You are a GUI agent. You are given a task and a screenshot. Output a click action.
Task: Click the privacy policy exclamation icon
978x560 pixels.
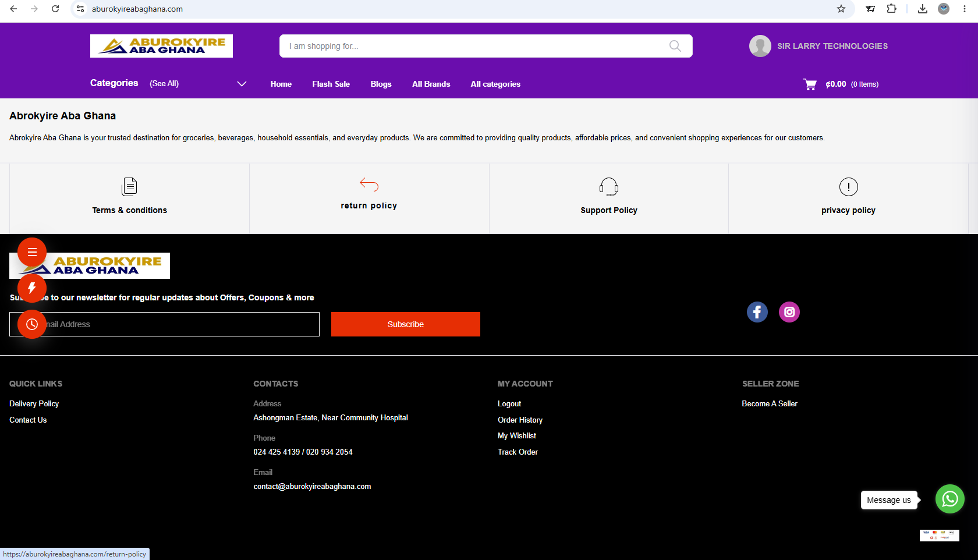(x=849, y=187)
